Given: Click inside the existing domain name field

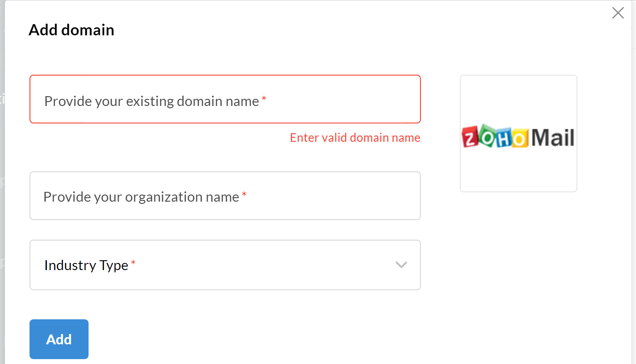Looking at the screenshot, I should pos(225,99).
